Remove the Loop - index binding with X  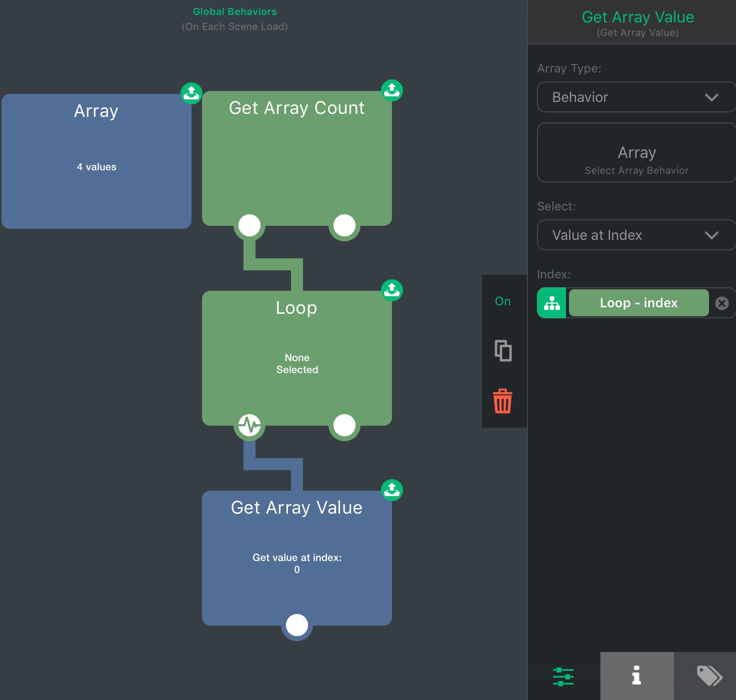[721, 303]
